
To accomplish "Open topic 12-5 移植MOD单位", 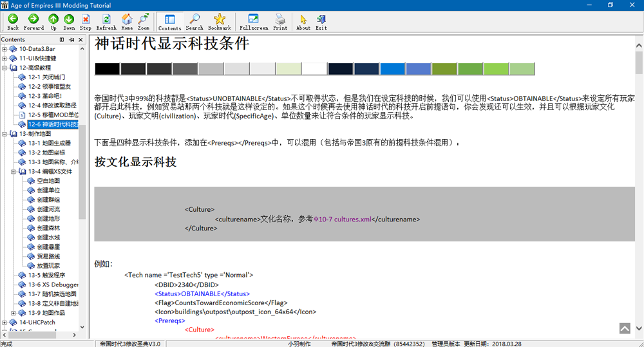I will click(x=53, y=115).
